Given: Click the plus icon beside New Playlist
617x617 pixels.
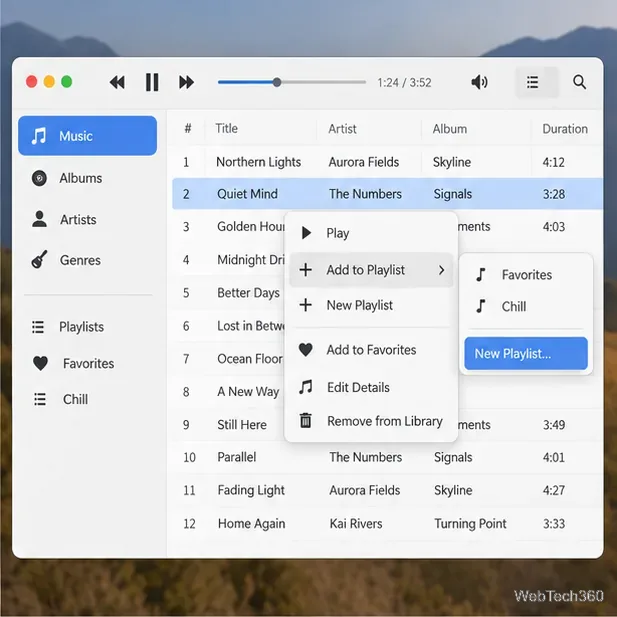Looking at the screenshot, I should (x=306, y=305).
